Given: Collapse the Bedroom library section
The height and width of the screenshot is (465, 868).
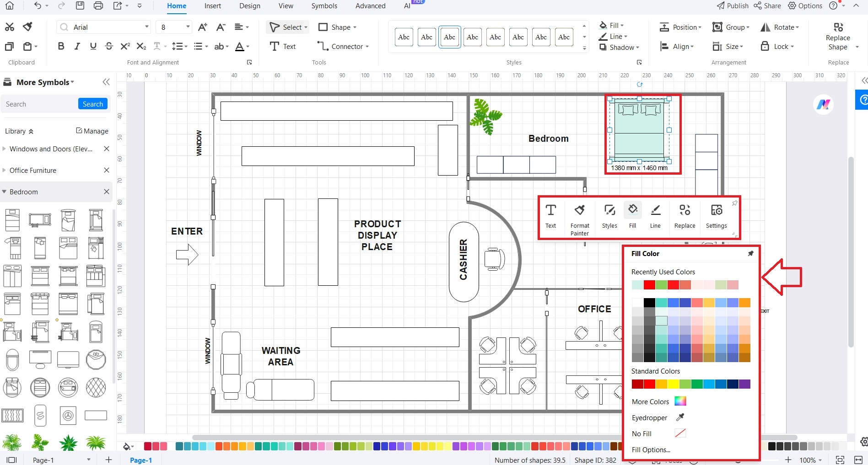Looking at the screenshot, I should pos(5,192).
